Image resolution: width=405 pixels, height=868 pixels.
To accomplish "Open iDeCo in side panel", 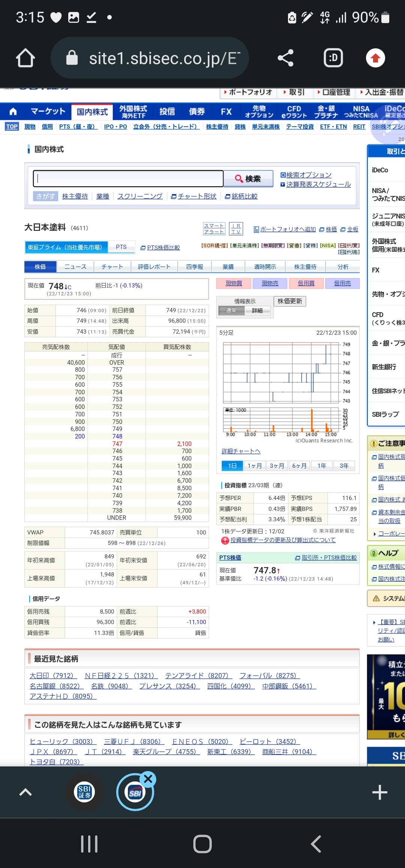I will tap(380, 170).
